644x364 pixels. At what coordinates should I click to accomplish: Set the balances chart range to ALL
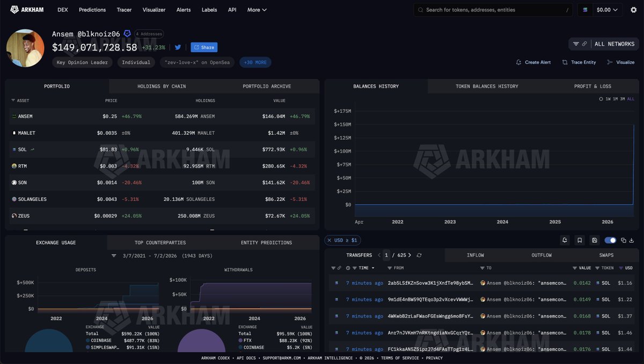pos(631,99)
